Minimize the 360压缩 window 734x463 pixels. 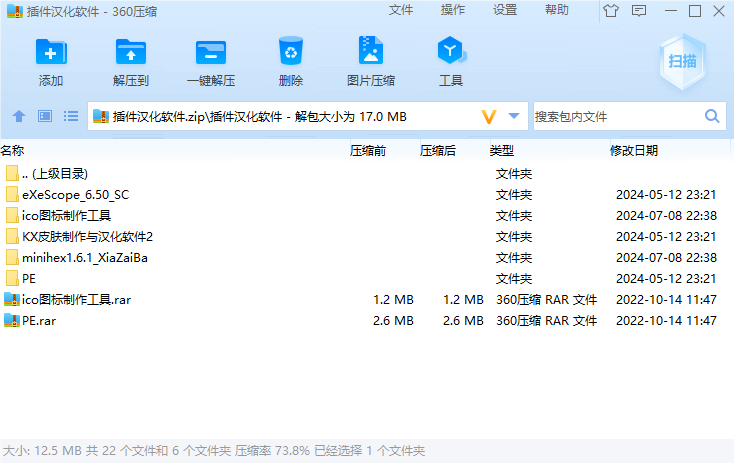pos(670,10)
